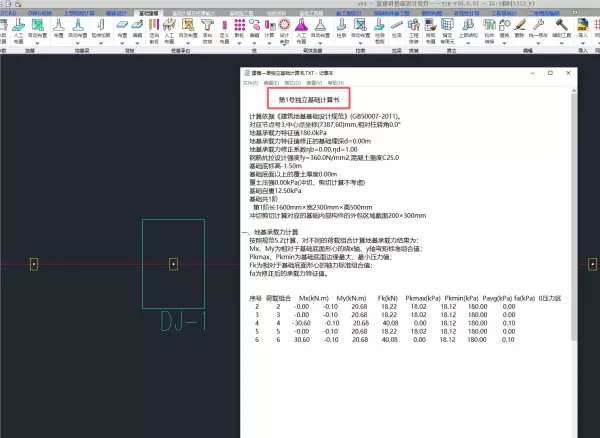The width and height of the screenshot is (600, 438).
Task: Expand 自动布置 dropdown in the 柱墩 group
Action: click(360, 43)
